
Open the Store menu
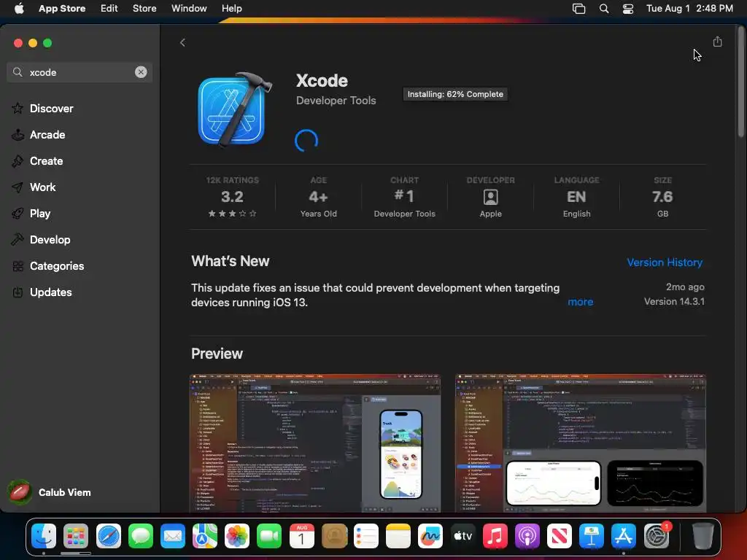coord(144,9)
